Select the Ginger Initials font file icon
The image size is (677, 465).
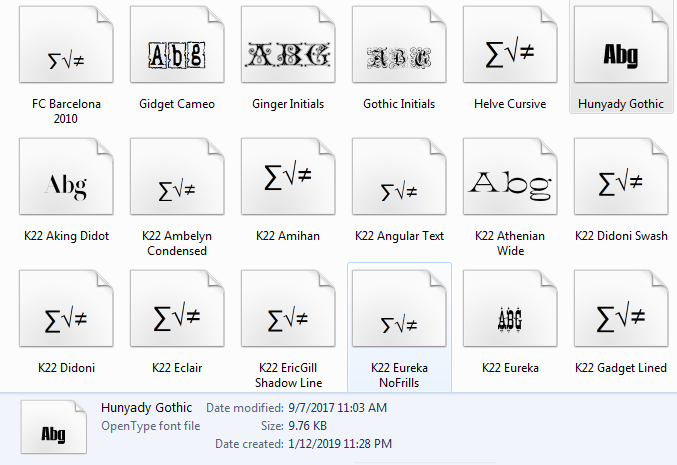pos(288,44)
